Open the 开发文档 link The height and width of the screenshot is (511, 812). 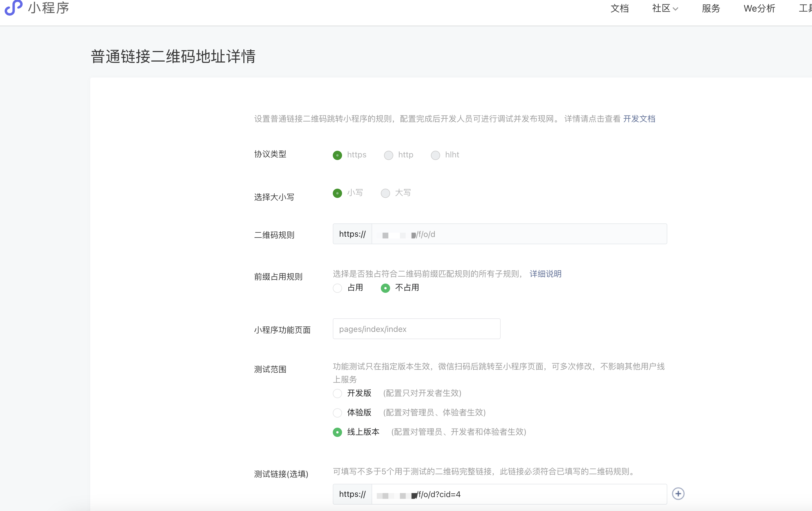(639, 119)
